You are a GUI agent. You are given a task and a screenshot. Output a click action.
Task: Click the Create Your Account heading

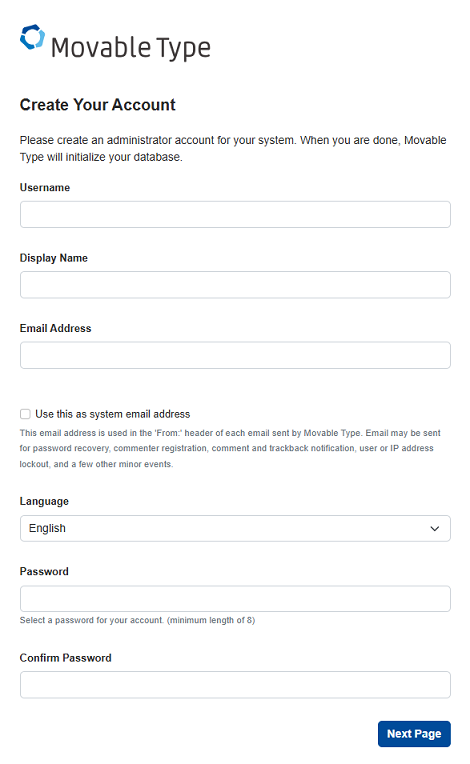(97, 105)
